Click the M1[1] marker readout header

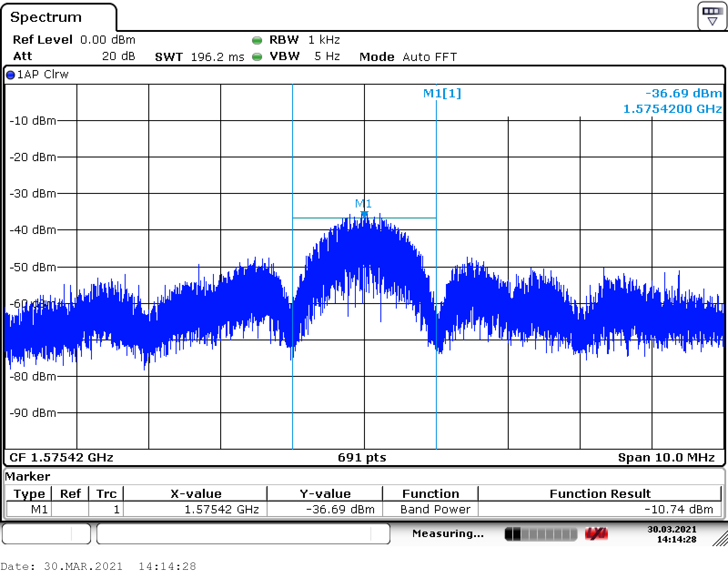[x=442, y=93]
